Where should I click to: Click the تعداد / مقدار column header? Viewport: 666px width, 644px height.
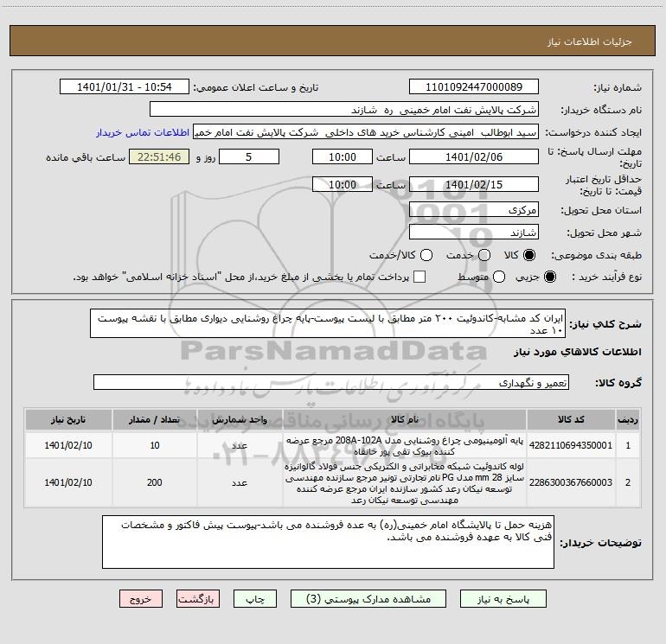click(155, 419)
